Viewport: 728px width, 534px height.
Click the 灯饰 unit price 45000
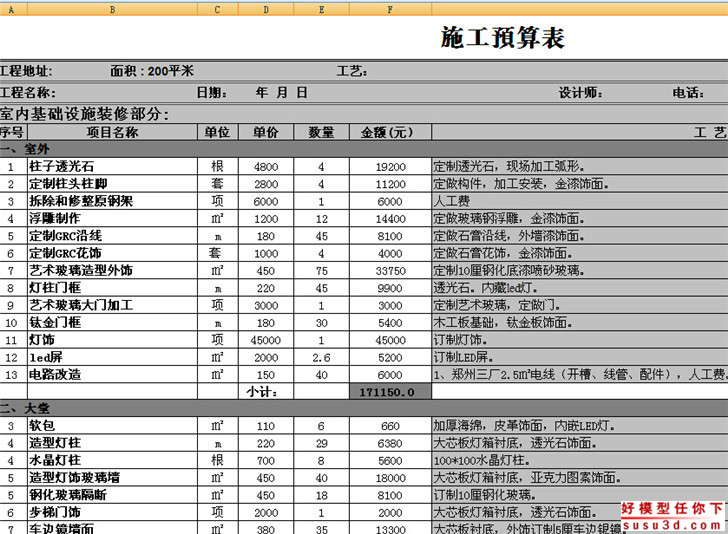coord(266,340)
